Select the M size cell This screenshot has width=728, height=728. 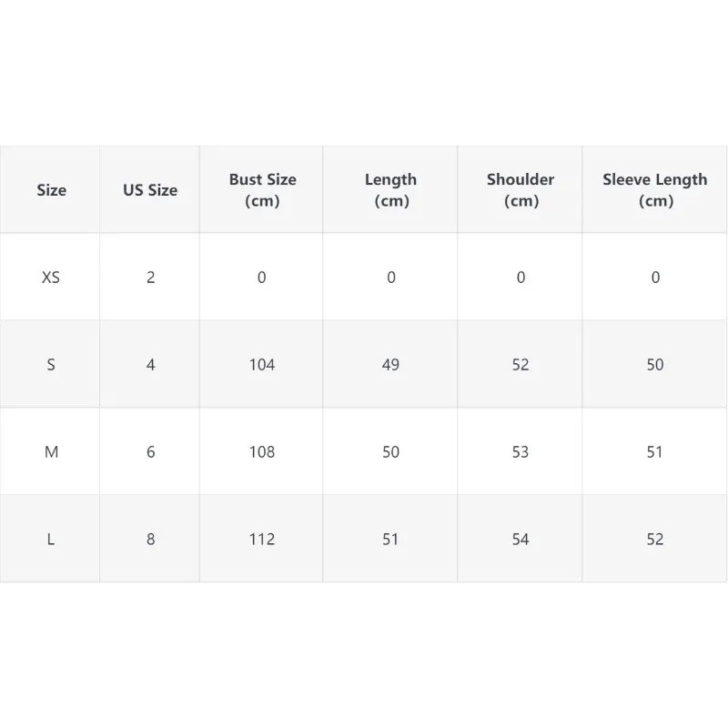pos(51,452)
